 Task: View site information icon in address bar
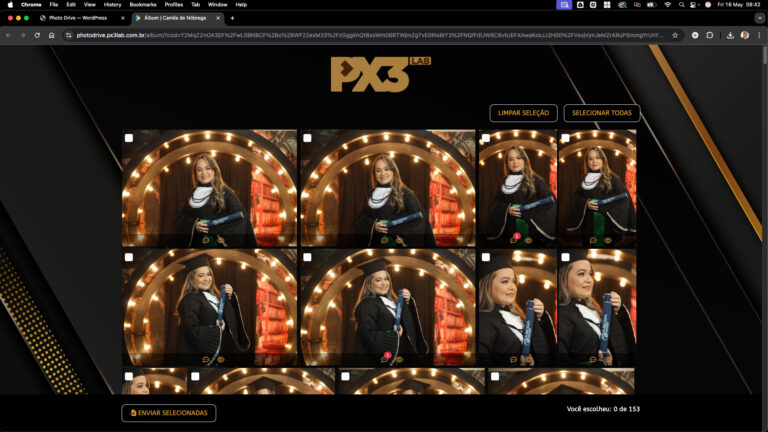(69, 35)
